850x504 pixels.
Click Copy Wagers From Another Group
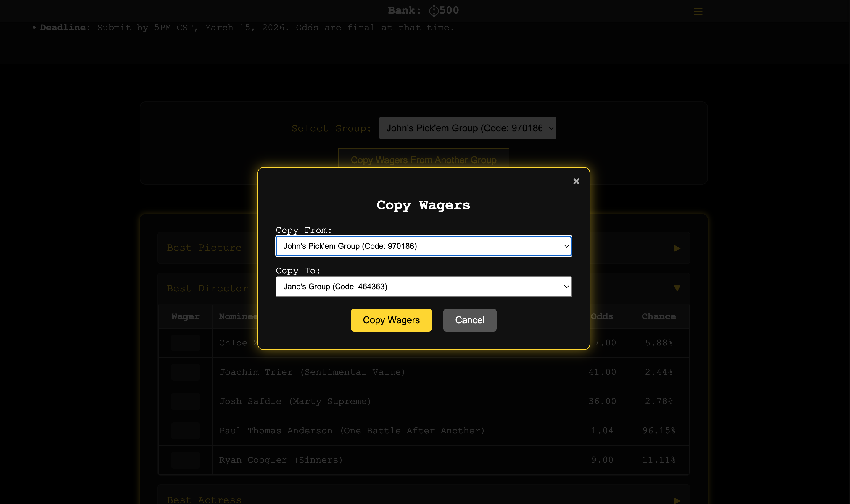click(423, 160)
